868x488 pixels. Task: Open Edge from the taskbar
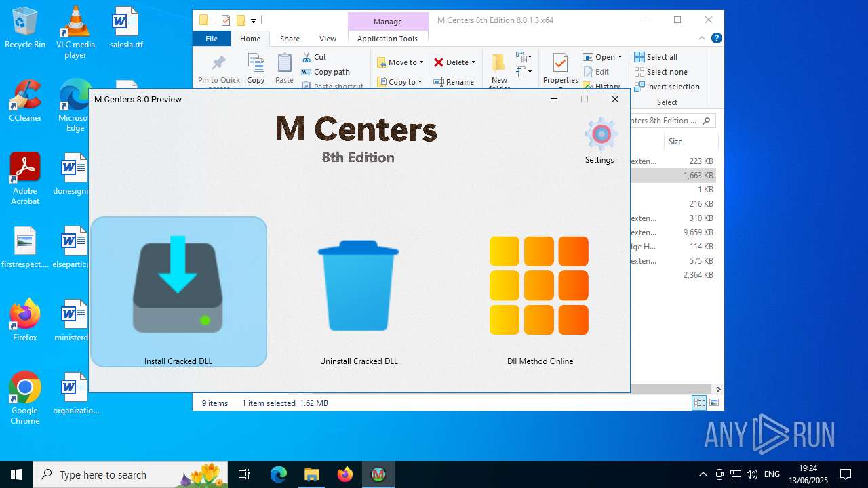click(x=279, y=474)
